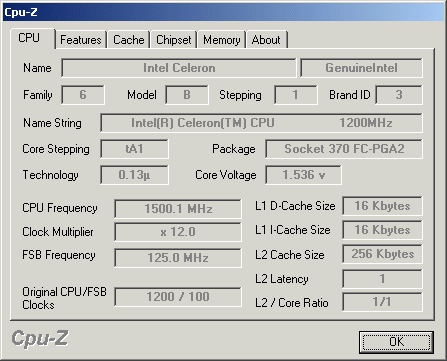This screenshot has width=447, height=361.
Task: Click the Cpu-Z title bar
Action: tap(223, 12)
